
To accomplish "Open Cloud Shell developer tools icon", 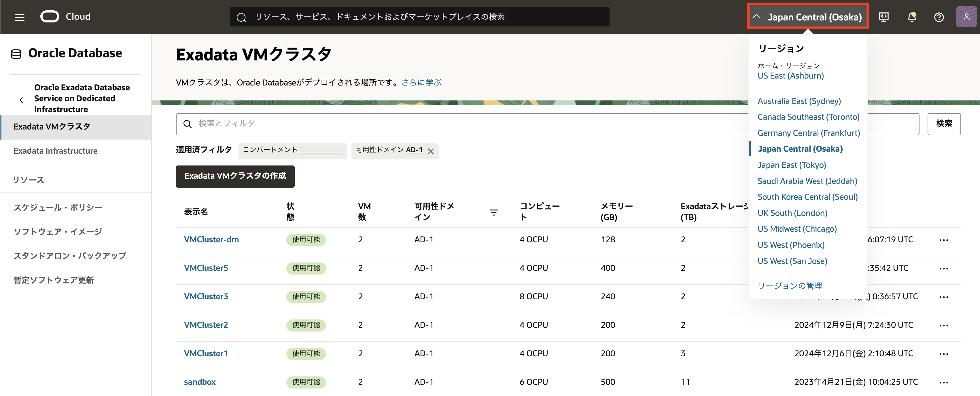I will tap(883, 17).
